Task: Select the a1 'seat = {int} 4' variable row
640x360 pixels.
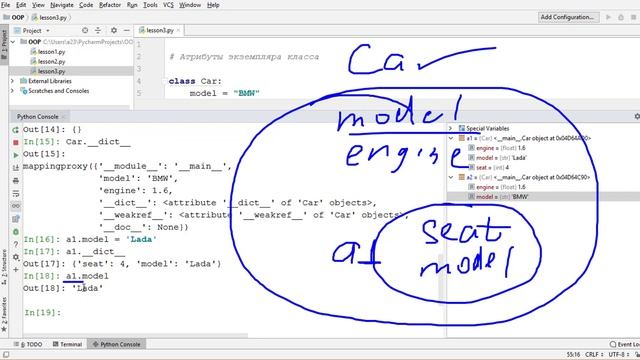Action: pos(543,167)
